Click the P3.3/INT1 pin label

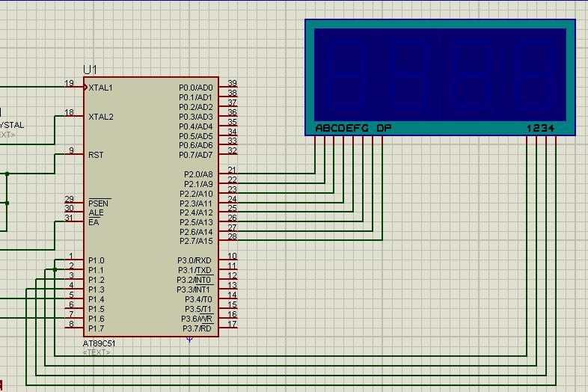pos(194,290)
